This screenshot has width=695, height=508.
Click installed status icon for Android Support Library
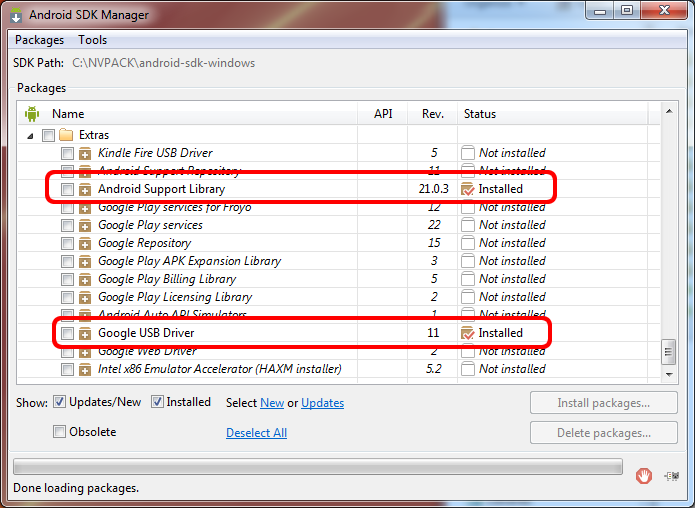point(468,189)
